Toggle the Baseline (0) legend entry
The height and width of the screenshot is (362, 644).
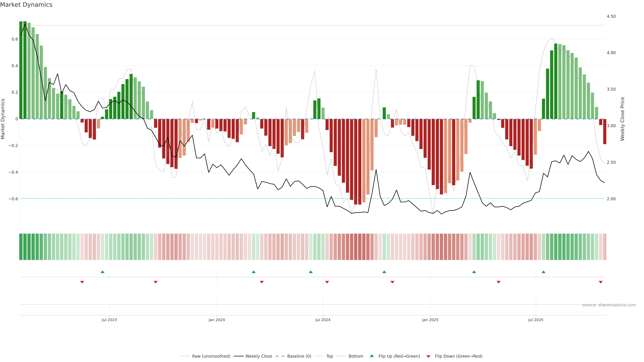(x=299, y=356)
